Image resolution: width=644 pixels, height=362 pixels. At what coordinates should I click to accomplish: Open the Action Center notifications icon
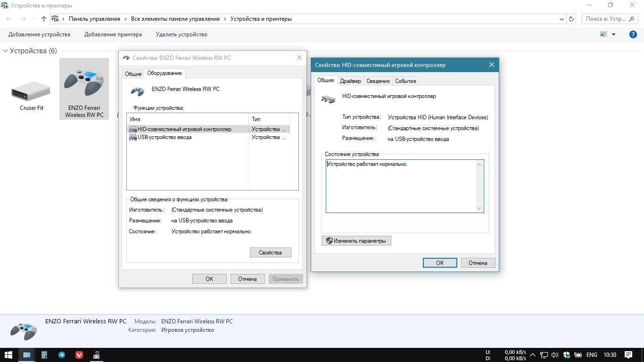(x=628, y=355)
